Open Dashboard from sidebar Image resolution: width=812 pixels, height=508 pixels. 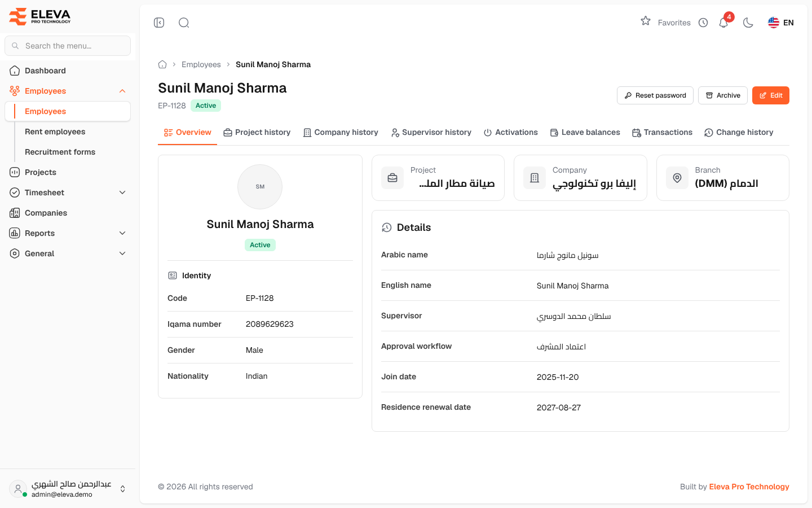click(68, 71)
